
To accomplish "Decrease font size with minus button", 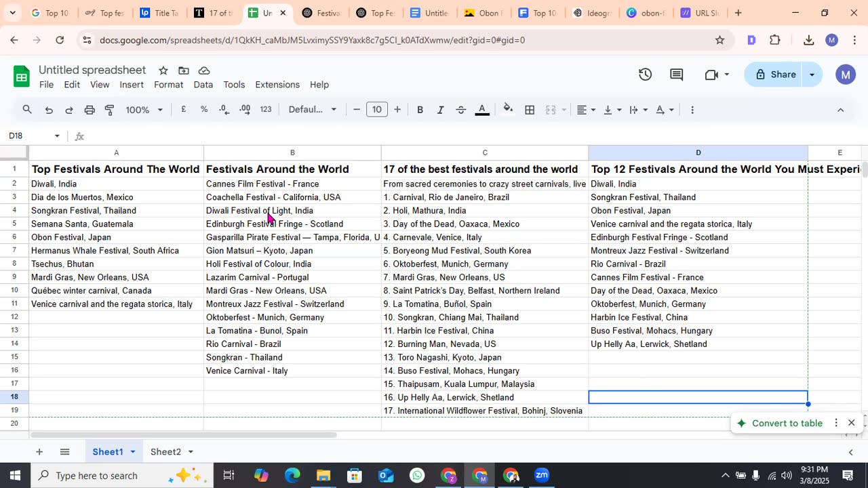I will (x=357, y=110).
